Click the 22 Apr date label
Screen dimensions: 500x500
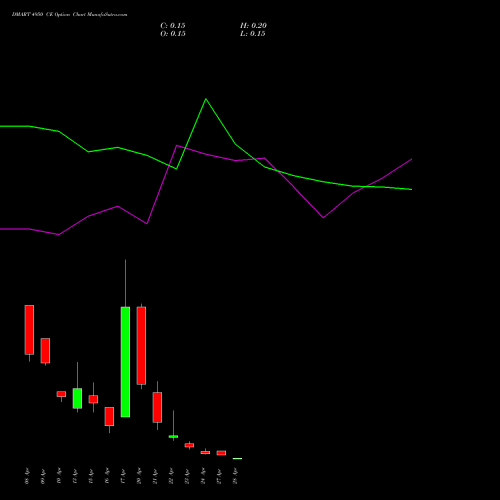click(x=171, y=476)
